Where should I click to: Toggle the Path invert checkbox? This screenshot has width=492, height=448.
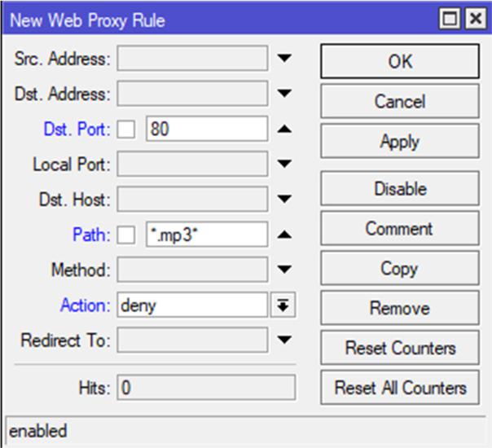(x=126, y=235)
